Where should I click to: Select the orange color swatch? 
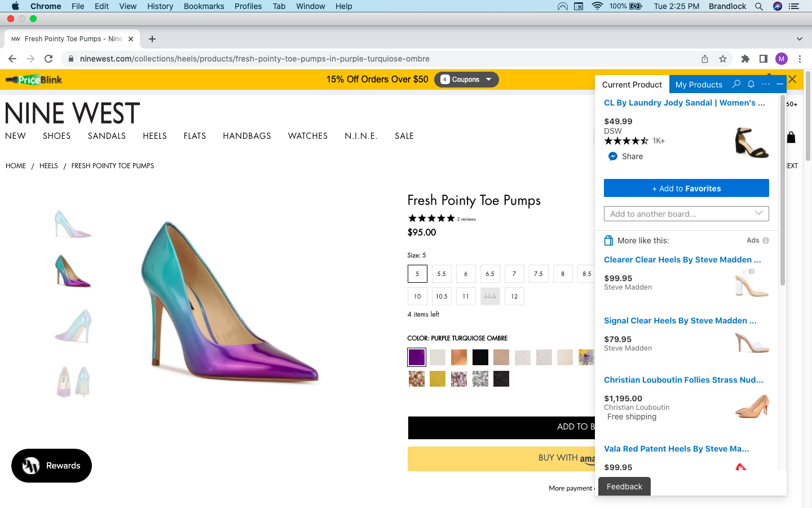click(459, 357)
